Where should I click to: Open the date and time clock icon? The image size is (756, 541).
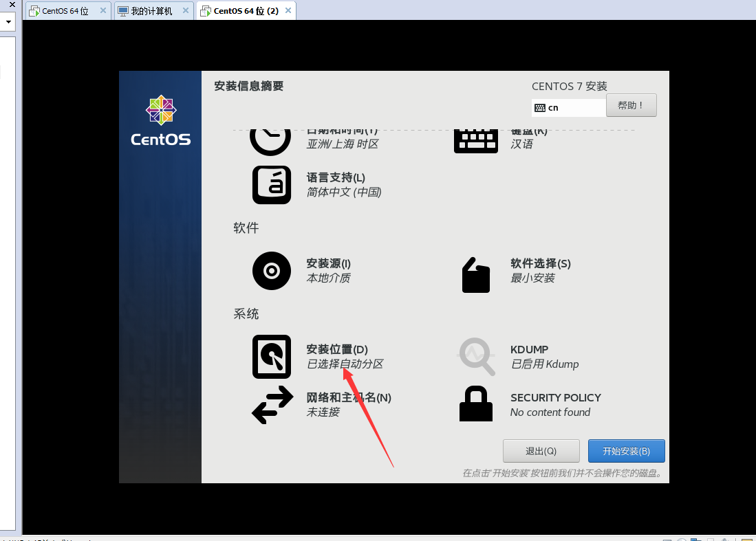click(x=270, y=142)
